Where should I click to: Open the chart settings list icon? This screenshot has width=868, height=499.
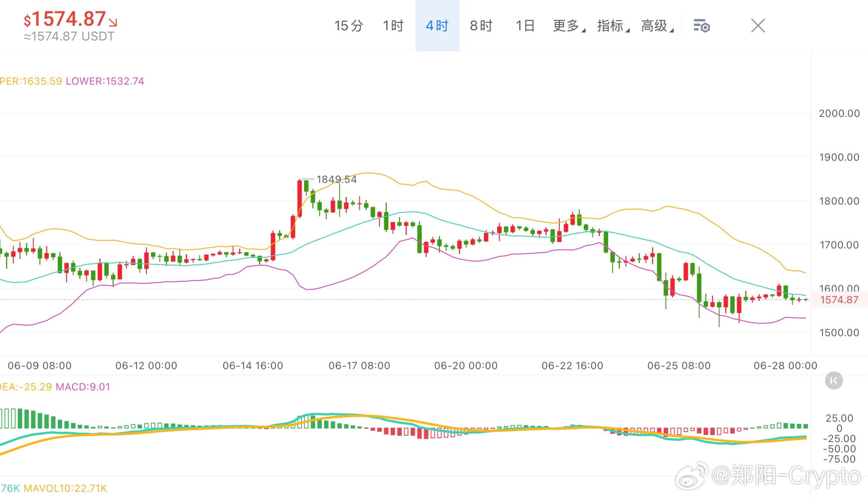(702, 26)
